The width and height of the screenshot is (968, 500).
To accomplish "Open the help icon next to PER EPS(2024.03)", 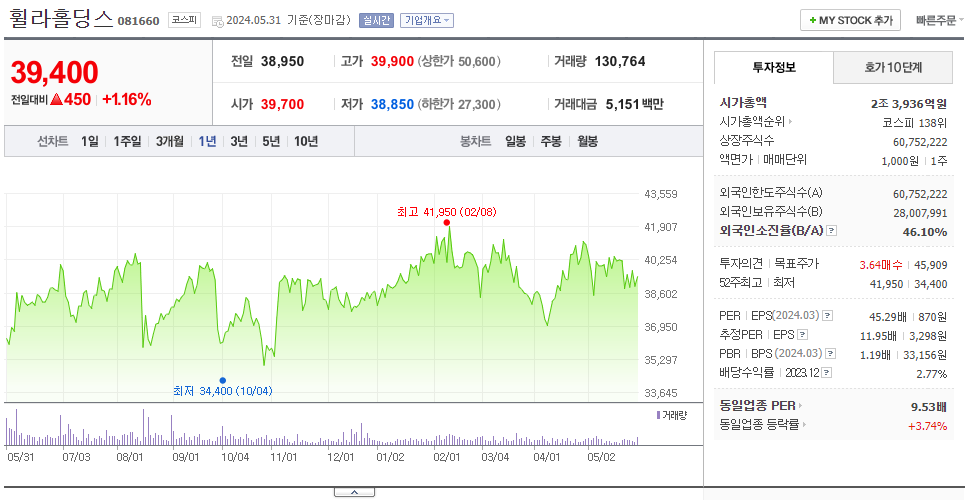I will click(x=828, y=316).
